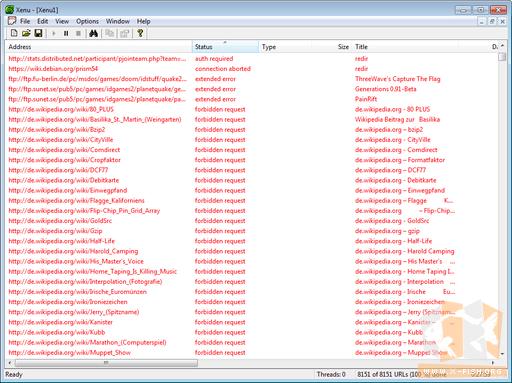Image resolution: width=512 pixels, height=383 pixels.
Task: Select the de.wikipedia.org/wiki/Einwegpfand address
Action: (68, 190)
